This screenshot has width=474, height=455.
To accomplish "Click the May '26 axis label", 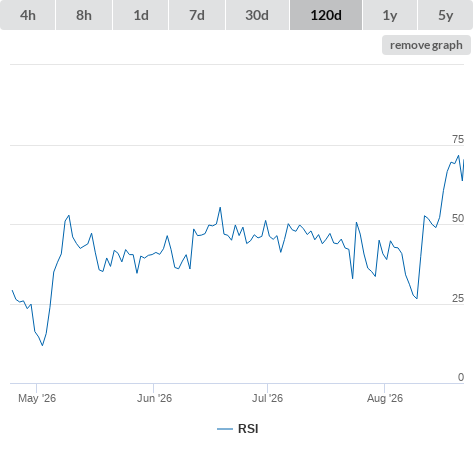I will click(37, 398).
